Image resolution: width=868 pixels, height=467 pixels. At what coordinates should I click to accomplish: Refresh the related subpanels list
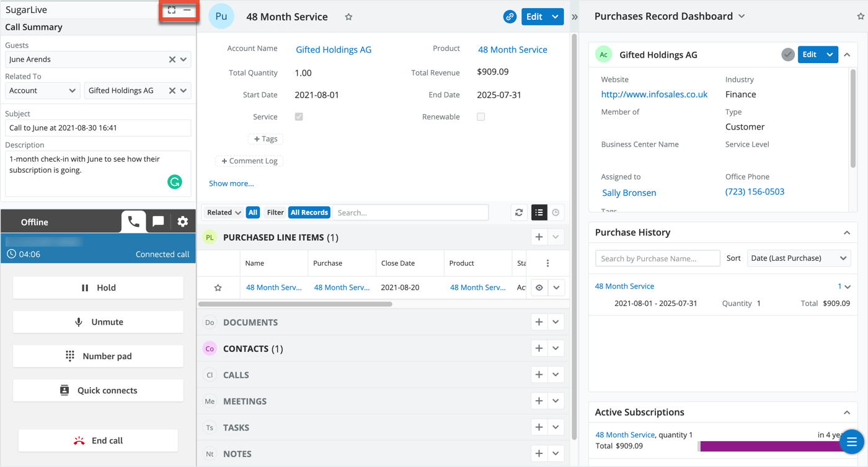pos(519,212)
